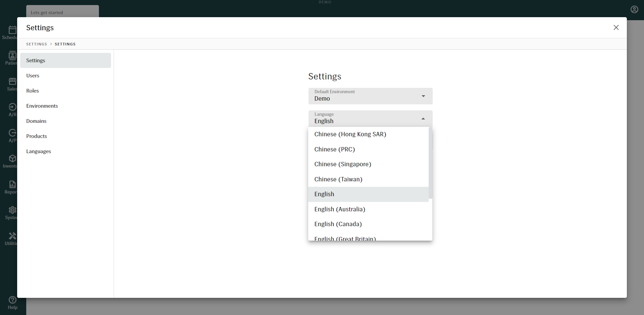The image size is (644, 315).
Task: Click the Patients sidebar icon
Action: coord(12,56)
